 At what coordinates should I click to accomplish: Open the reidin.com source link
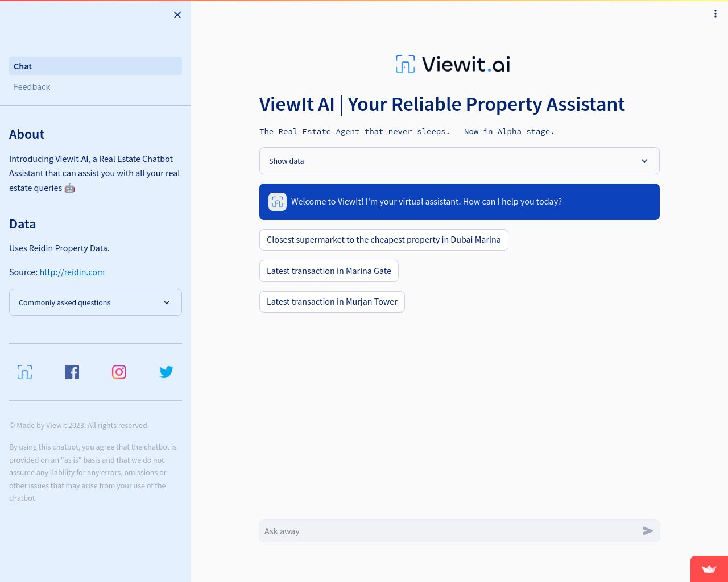click(72, 272)
